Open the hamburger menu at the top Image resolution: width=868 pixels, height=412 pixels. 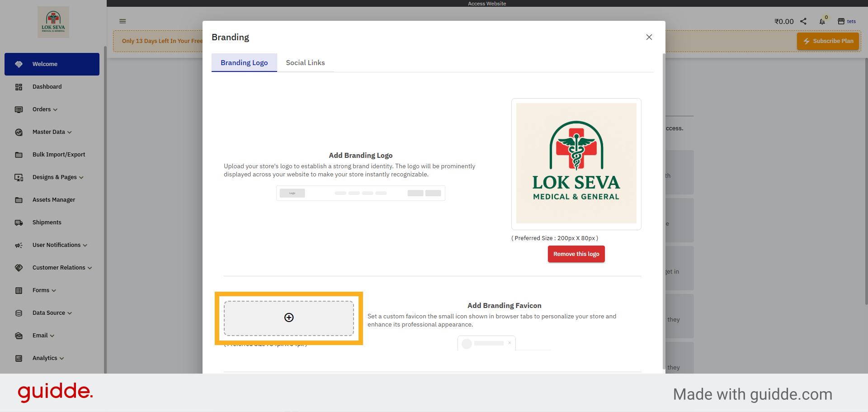122,21
